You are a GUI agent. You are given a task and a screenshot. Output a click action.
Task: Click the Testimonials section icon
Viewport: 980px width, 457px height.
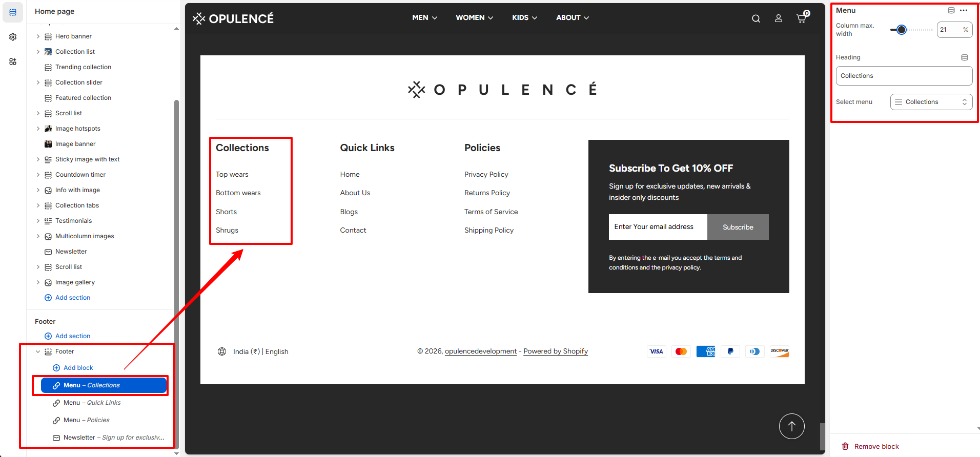(48, 221)
